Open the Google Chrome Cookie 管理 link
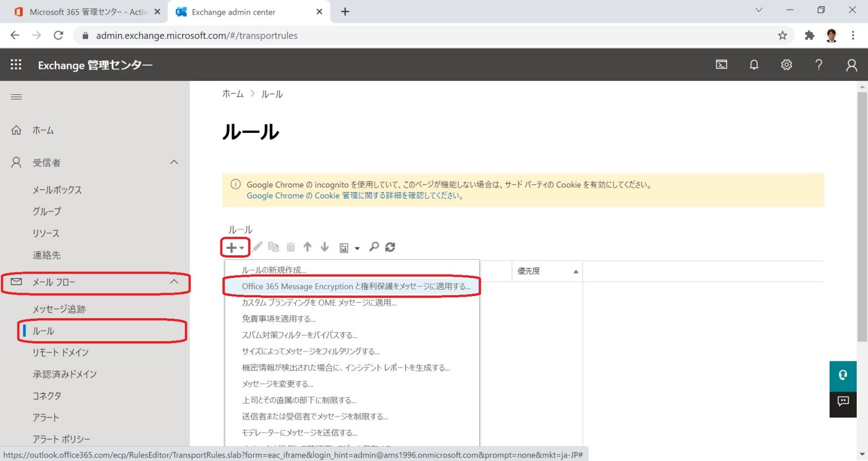The height and width of the screenshot is (461, 868). pos(354,195)
